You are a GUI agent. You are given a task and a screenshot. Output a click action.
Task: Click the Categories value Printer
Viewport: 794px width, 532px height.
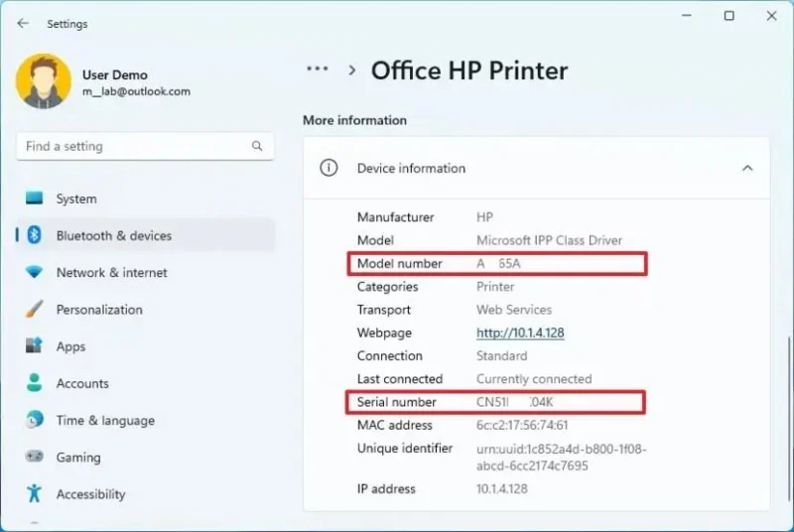click(495, 287)
